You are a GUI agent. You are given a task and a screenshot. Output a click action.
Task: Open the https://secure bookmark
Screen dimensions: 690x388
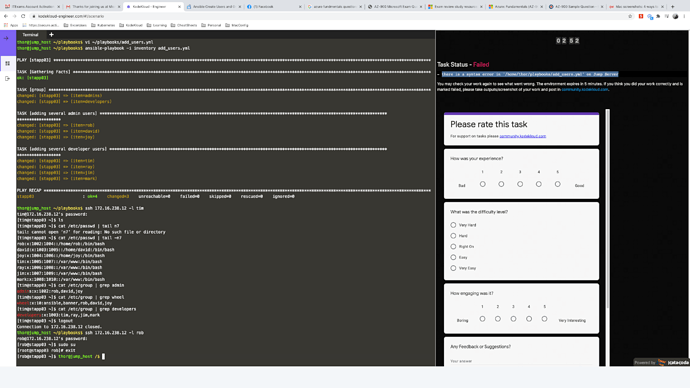click(x=40, y=26)
